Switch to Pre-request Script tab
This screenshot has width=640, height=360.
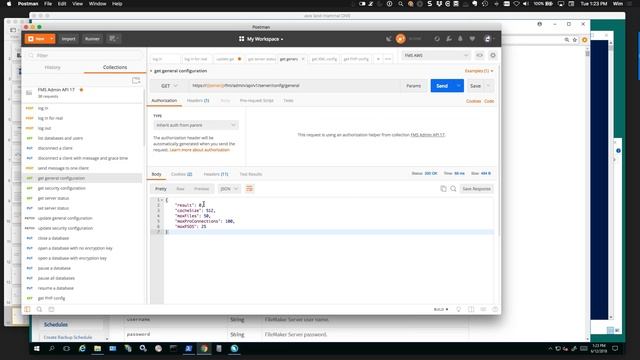256,100
